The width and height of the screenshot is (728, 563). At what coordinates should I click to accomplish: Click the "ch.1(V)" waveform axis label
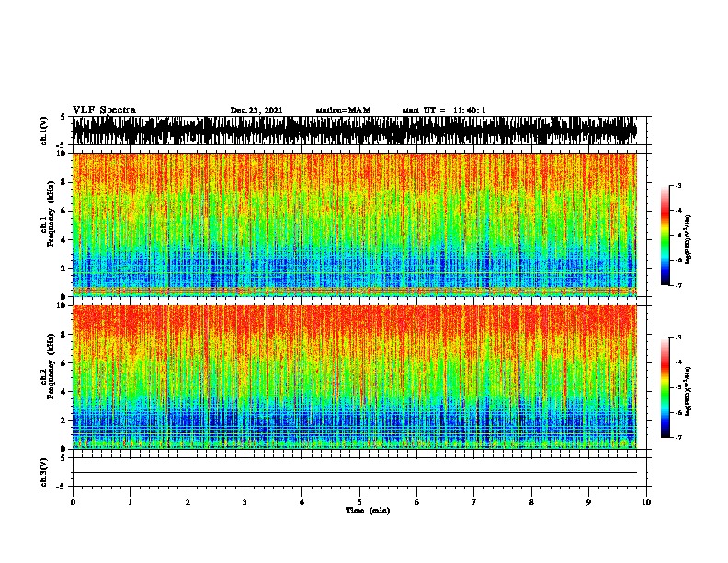point(43,131)
